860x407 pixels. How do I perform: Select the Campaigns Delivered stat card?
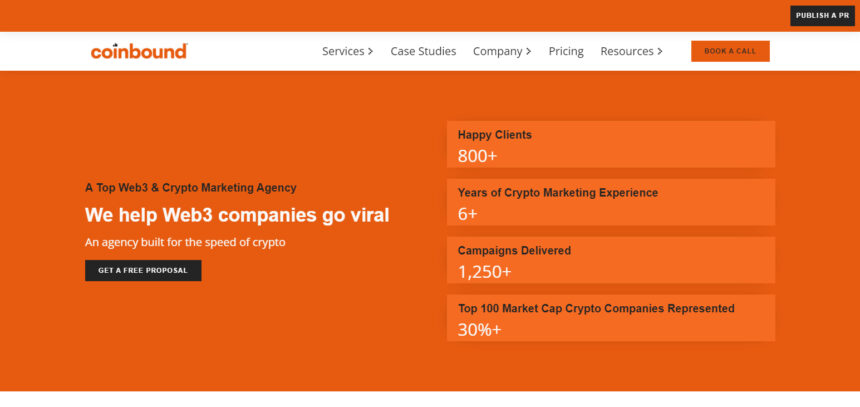tap(611, 260)
